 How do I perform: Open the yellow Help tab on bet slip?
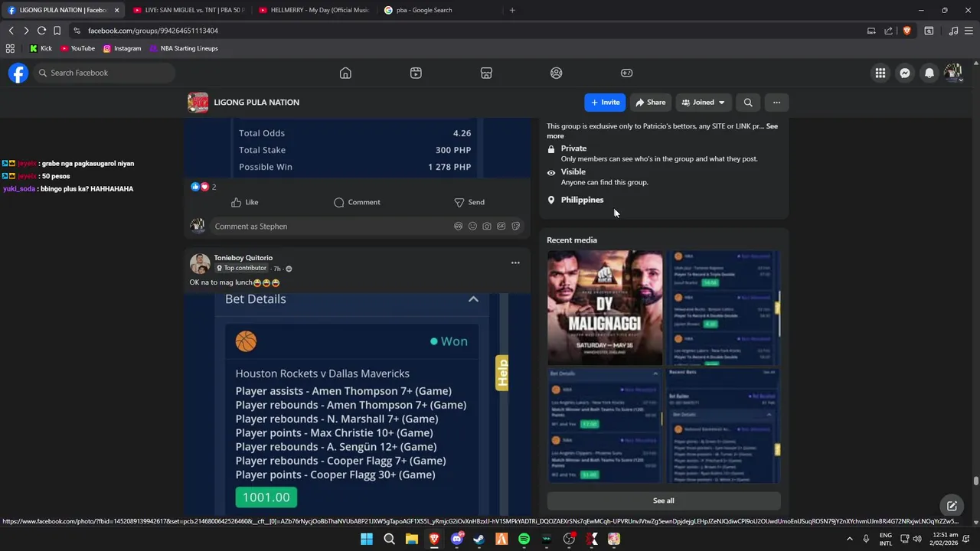[x=502, y=373]
